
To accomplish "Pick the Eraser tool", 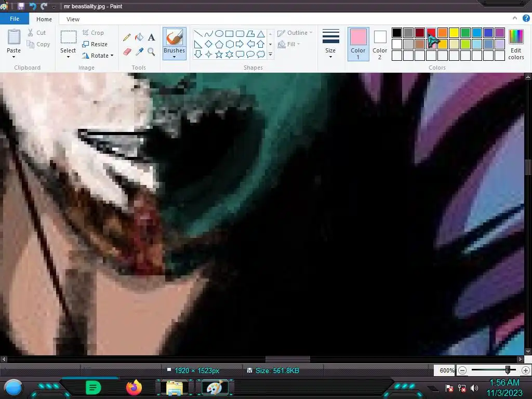I will coord(127,51).
